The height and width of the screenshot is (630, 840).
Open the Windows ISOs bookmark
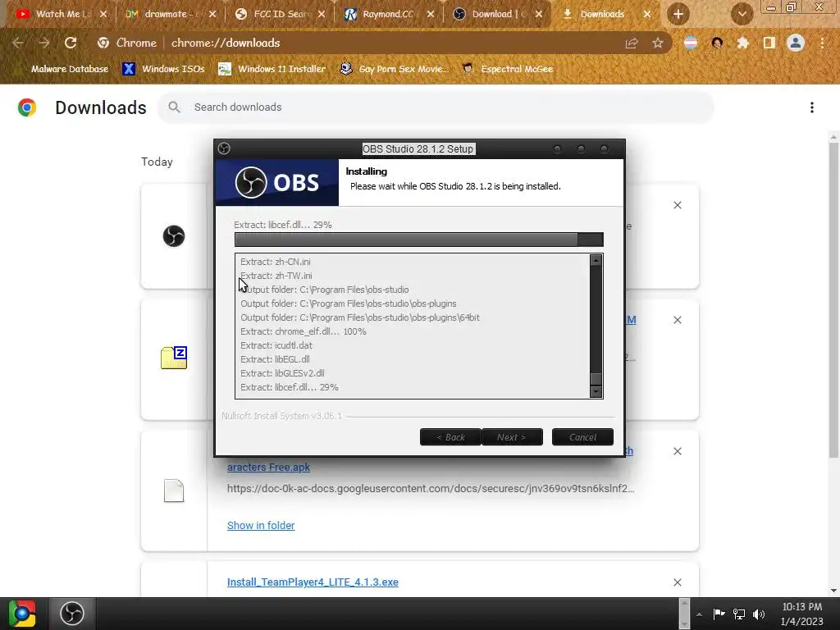(163, 69)
